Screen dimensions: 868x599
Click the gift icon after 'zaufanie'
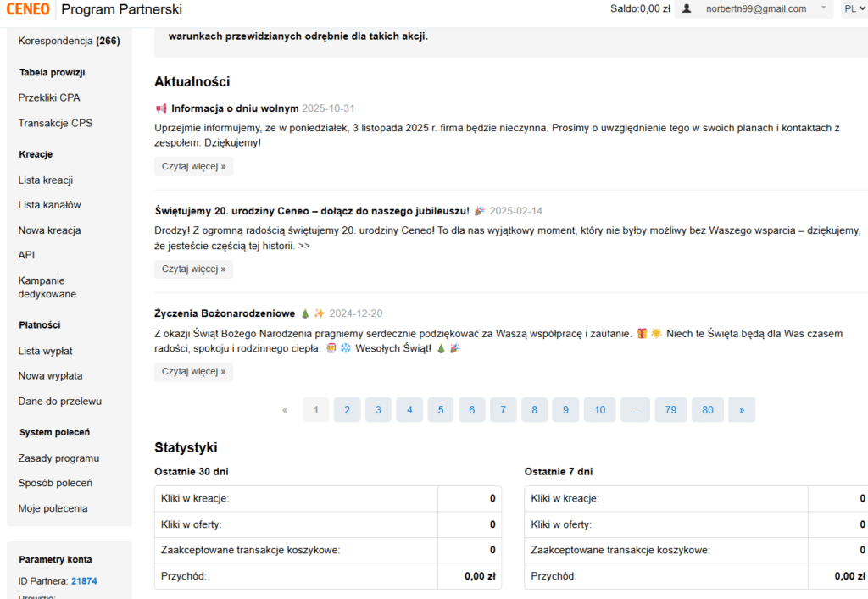643,334
